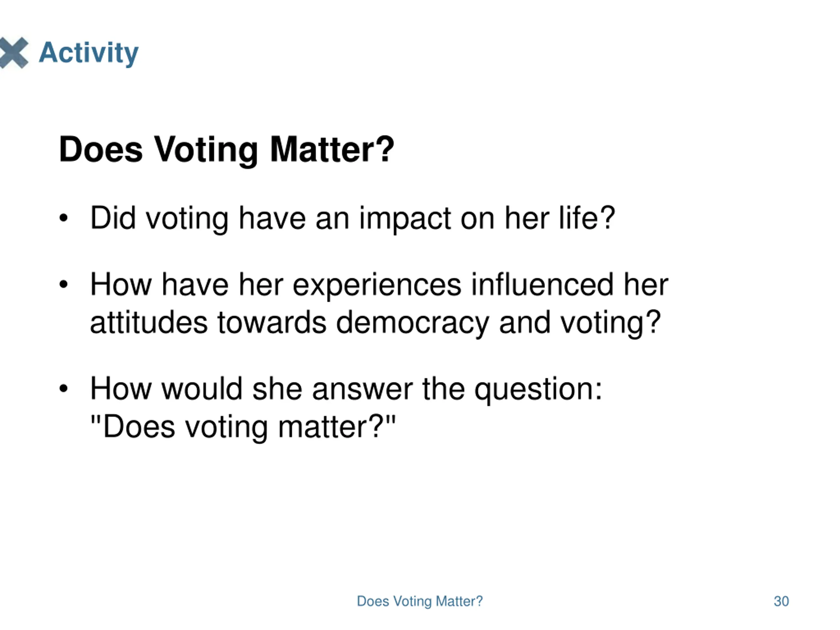Viewport: 840px width, 630px height.
Task: Click the second bullet point dot
Action: pyautogui.click(x=63, y=284)
